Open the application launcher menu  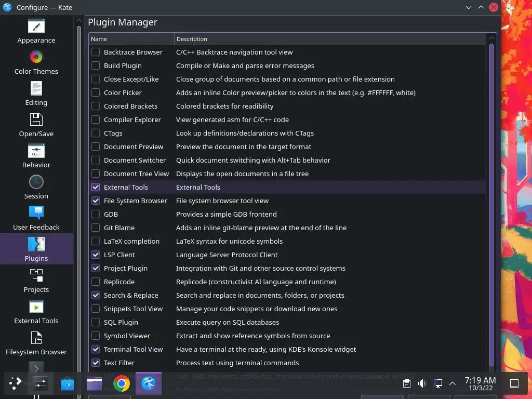(15, 383)
